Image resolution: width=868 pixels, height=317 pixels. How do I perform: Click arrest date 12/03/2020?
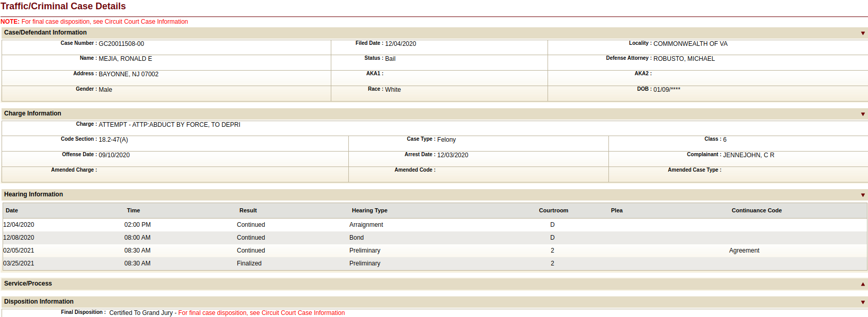coord(453,155)
